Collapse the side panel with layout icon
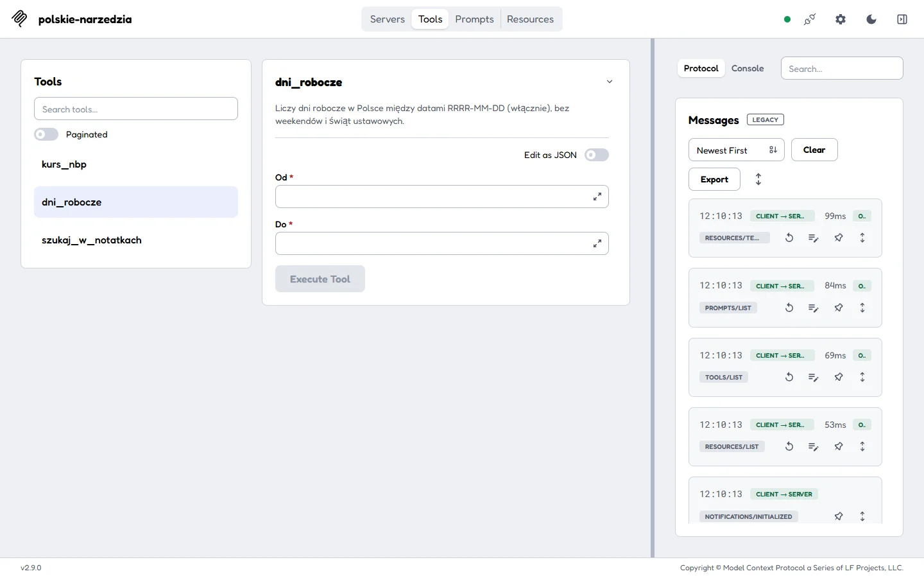924x578 pixels. pyautogui.click(x=902, y=19)
